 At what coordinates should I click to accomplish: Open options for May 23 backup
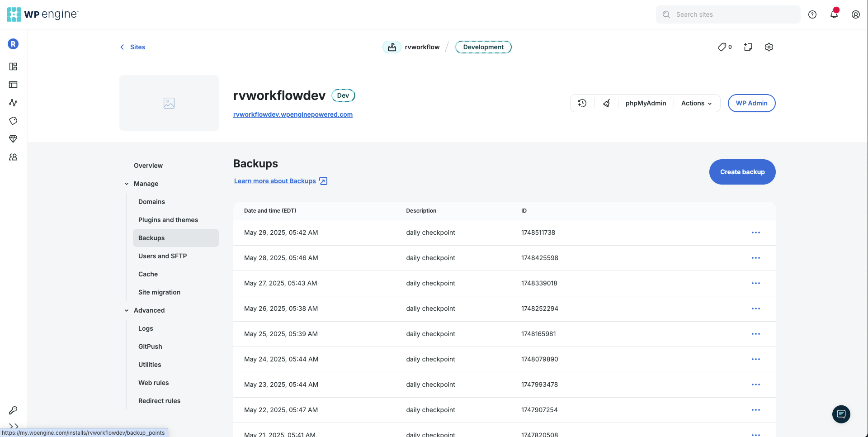point(756,385)
